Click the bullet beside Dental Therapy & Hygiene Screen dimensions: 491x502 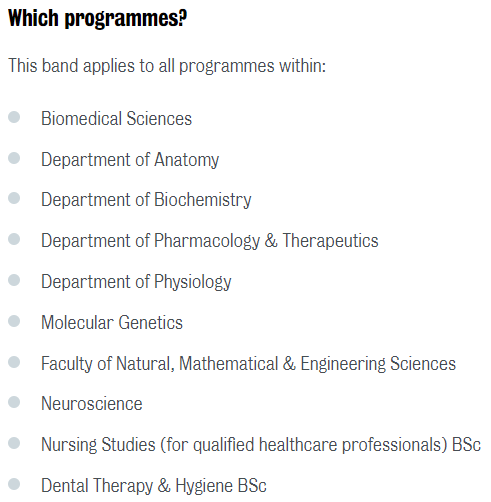pyautogui.click(x=14, y=484)
